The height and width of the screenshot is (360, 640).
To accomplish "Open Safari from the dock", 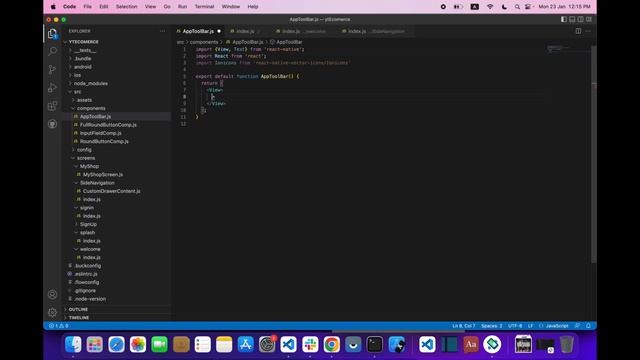I will tap(116, 344).
